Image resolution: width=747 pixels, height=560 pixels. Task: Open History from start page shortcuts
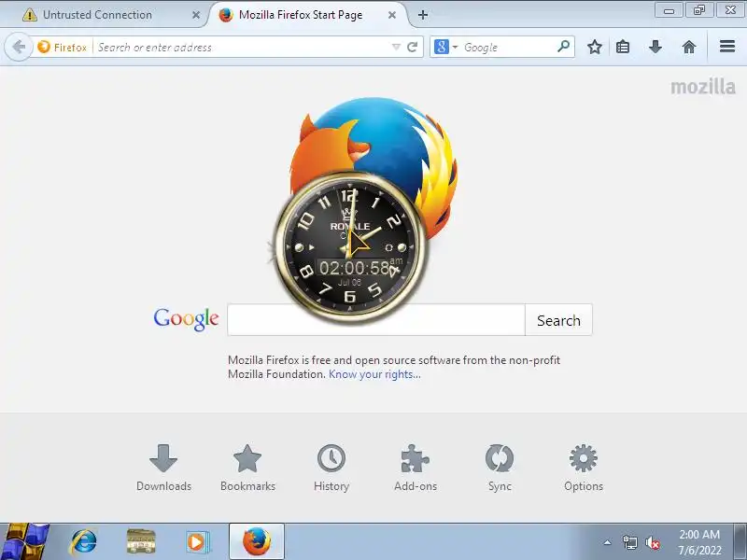coord(331,468)
